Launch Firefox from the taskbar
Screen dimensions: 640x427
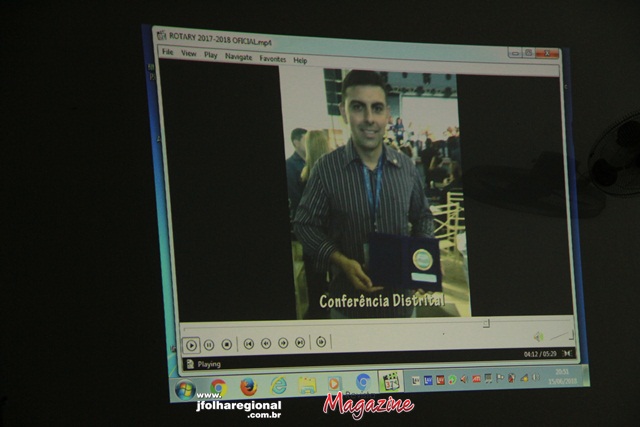249,386
